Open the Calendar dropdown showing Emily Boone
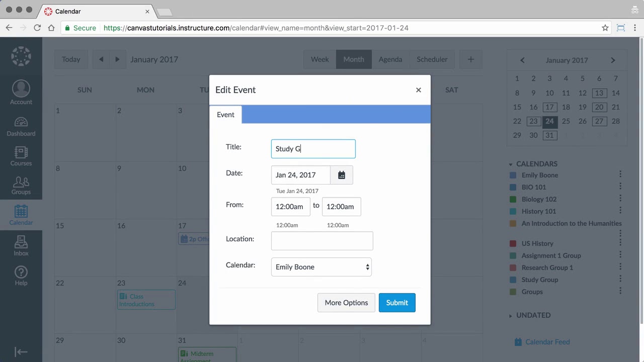Viewport: 644px width, 362px height. (x=321, y=267)
